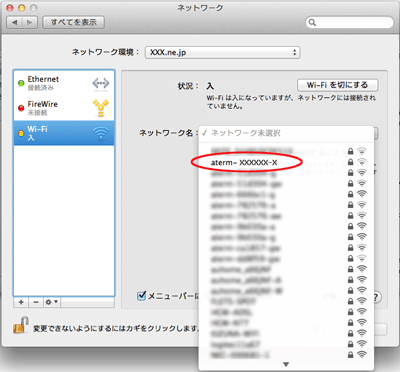
Task: Focus the search field in the toolbar
Action: (x=350, y=22)
